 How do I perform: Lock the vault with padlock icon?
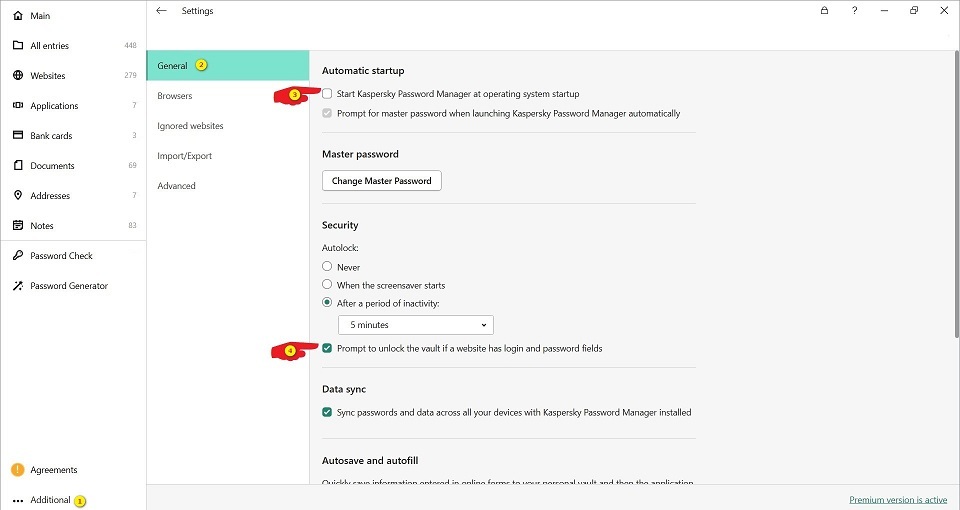coord(824,10)
